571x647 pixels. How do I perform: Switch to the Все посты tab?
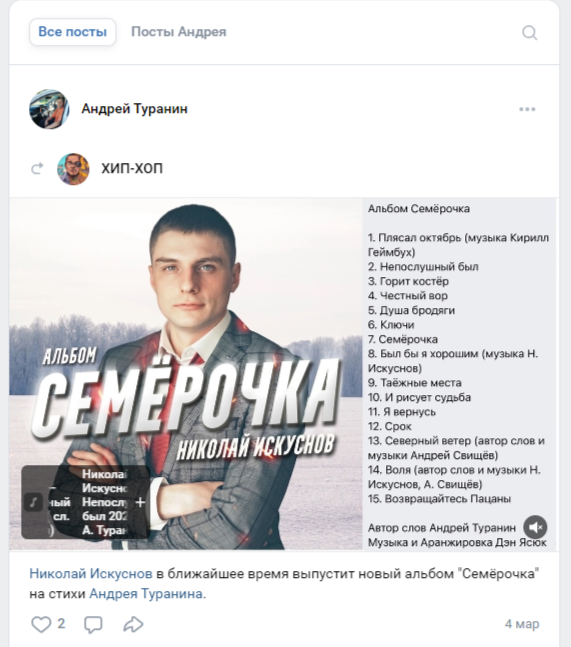[x=73, y=32]
